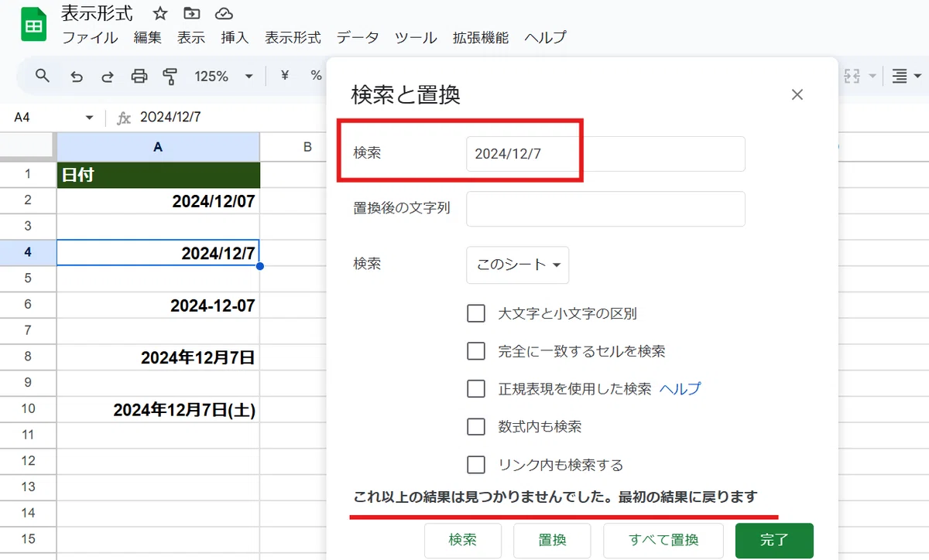Click the すべて置換 button
This screenshot has height=560, width=929.
pos(663,540)
